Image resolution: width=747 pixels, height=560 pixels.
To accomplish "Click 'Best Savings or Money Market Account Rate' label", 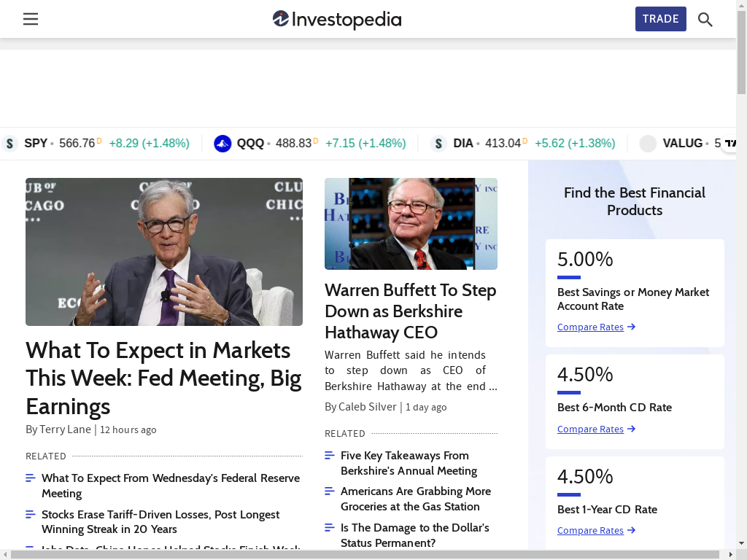I will pos(633,299).
